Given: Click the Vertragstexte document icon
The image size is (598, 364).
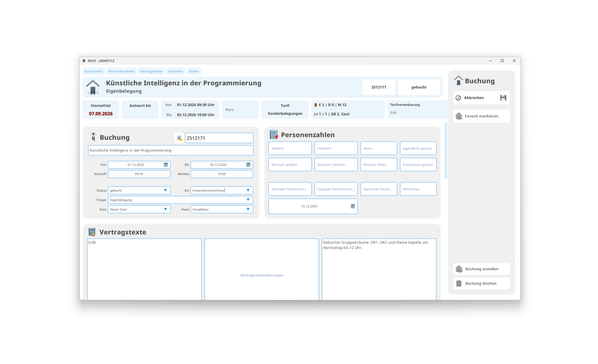Looking at the screenshot, I should click(92, 232).
